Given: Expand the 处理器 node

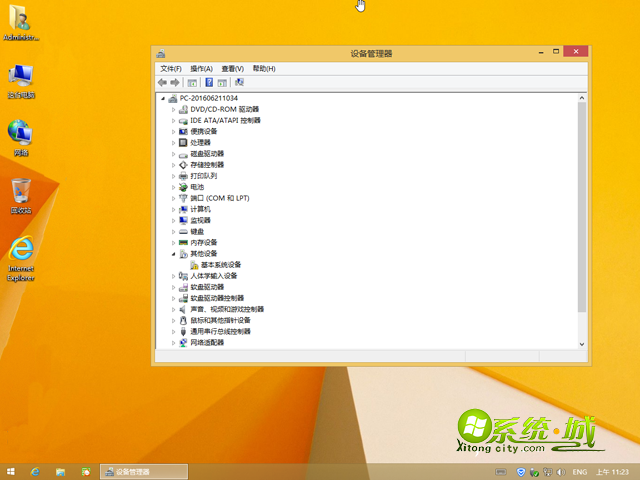Looking at the screenshot, I should [x=173, y=143].
